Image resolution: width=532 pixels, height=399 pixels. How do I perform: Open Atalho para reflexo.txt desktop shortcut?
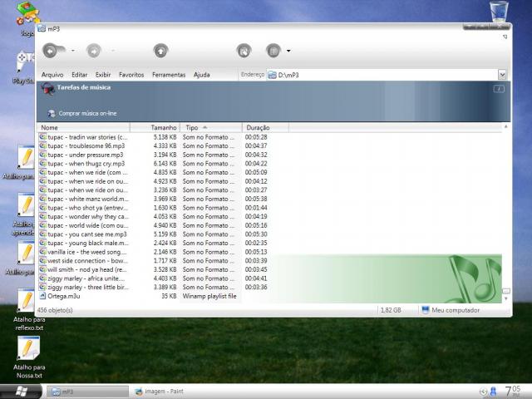[x=29, y=310]
